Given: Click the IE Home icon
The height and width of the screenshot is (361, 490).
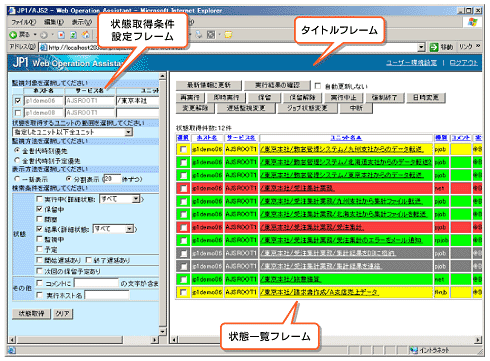Looking at the screenshot, I should tap(86, 35).
